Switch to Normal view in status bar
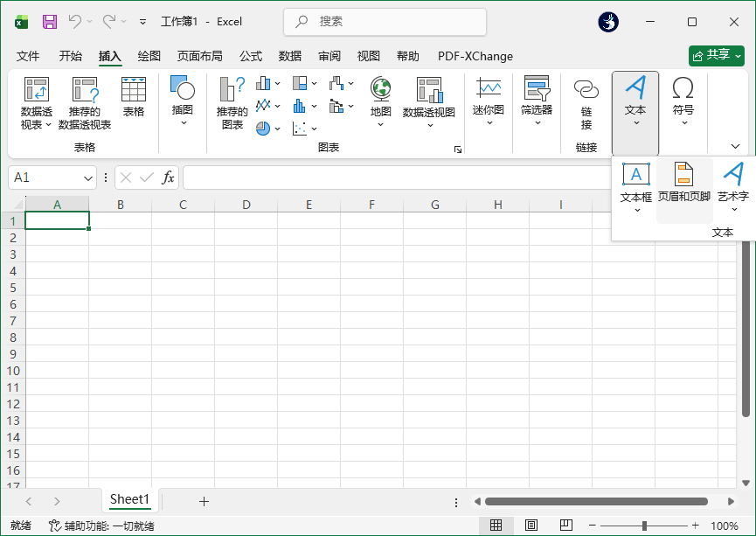This screenshot has width=756, height=536. [496, 526]
